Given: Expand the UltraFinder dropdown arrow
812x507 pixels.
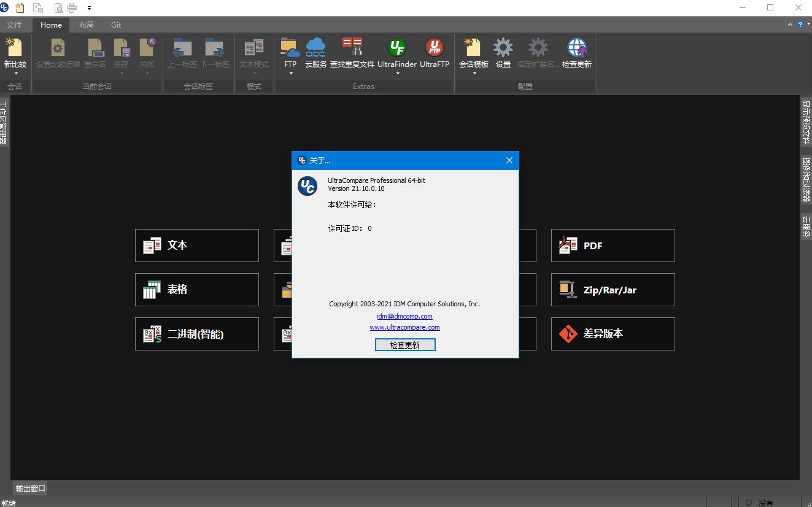Looking at the screenshot, I should point(397,74).
